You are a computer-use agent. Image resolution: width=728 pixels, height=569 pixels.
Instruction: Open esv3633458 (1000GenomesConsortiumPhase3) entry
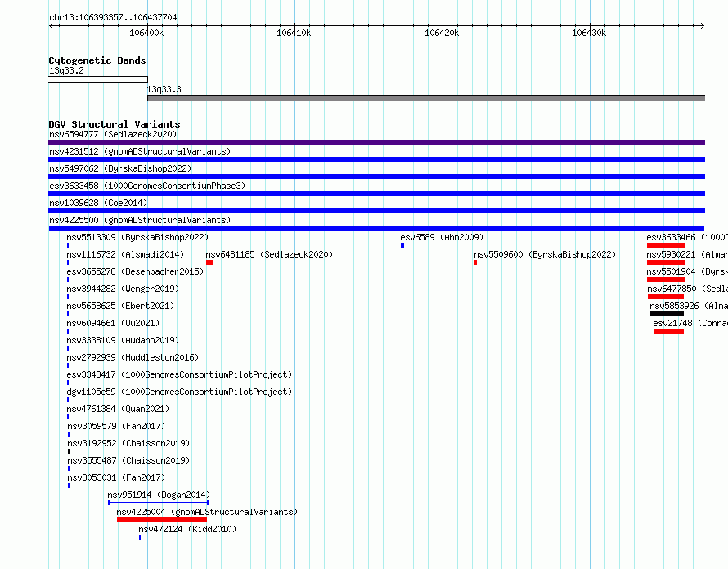(x=147, y=186)
